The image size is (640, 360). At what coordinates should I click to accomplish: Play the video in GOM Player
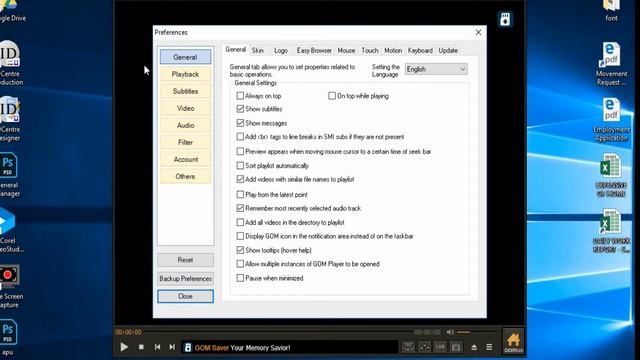click(124, 347)
